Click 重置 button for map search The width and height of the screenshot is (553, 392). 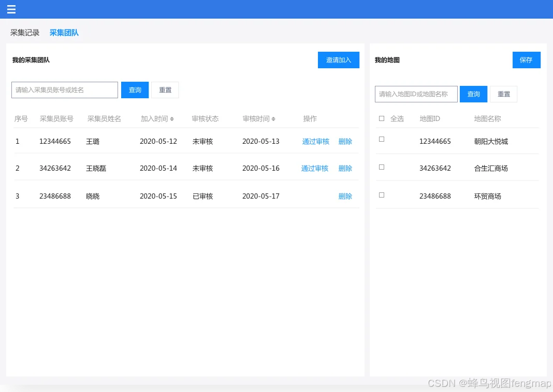click(504, 94)
